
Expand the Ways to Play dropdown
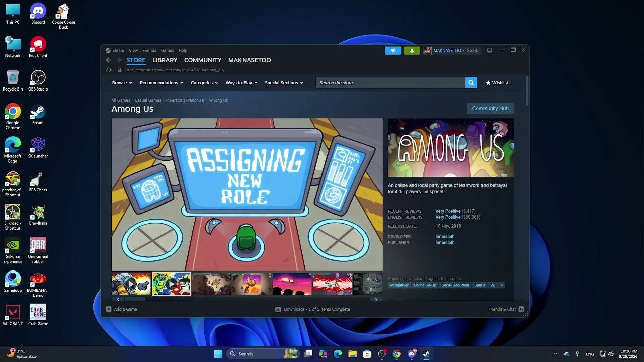click(x=242, y=83)
